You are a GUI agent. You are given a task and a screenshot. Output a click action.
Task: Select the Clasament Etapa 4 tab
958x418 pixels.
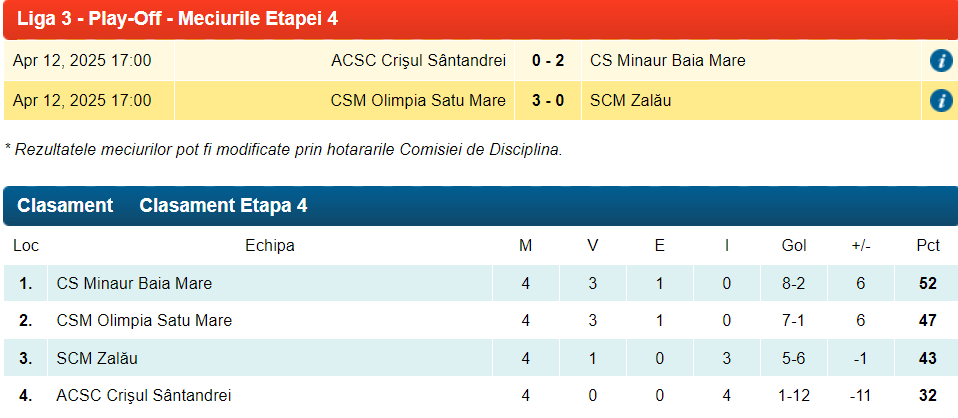pyautogui.click(x=223, y=206)
